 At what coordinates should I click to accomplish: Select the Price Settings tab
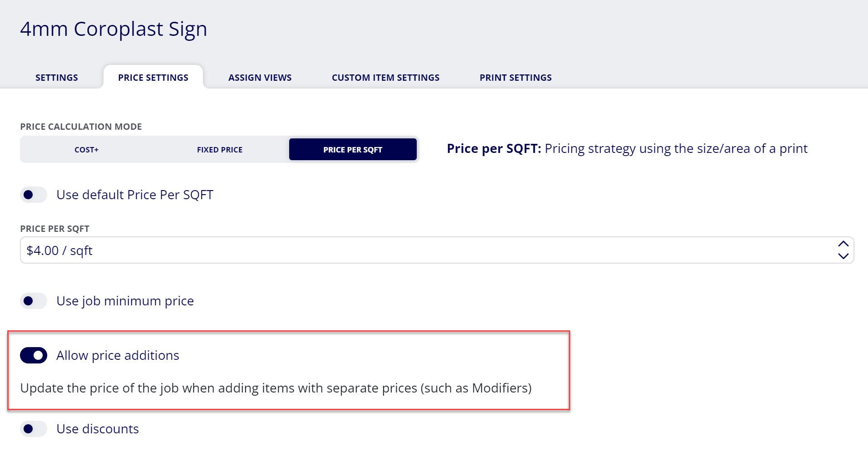pyautogui.click(x=153, y=78)
